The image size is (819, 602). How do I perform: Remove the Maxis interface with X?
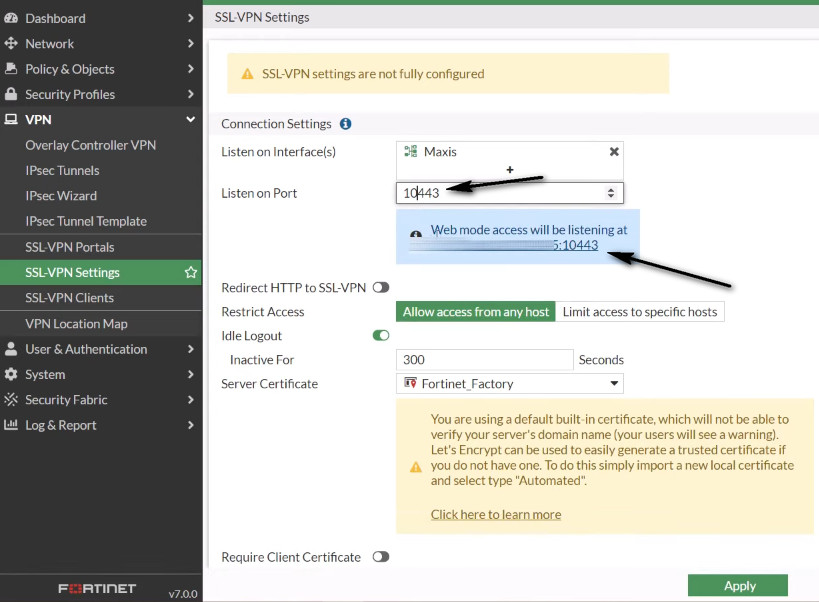coord(614,151)
